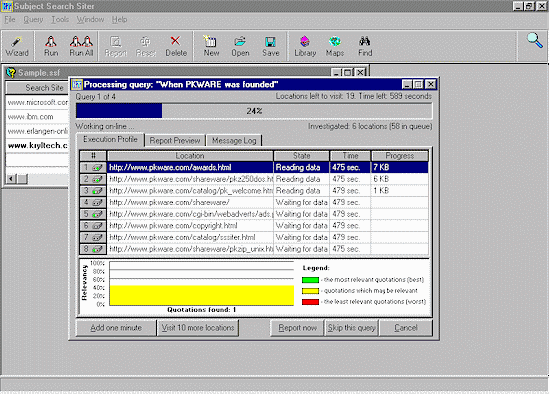550x394 pixels.
Task: Click the yellow legend swatch
Action: click(310, 291)
